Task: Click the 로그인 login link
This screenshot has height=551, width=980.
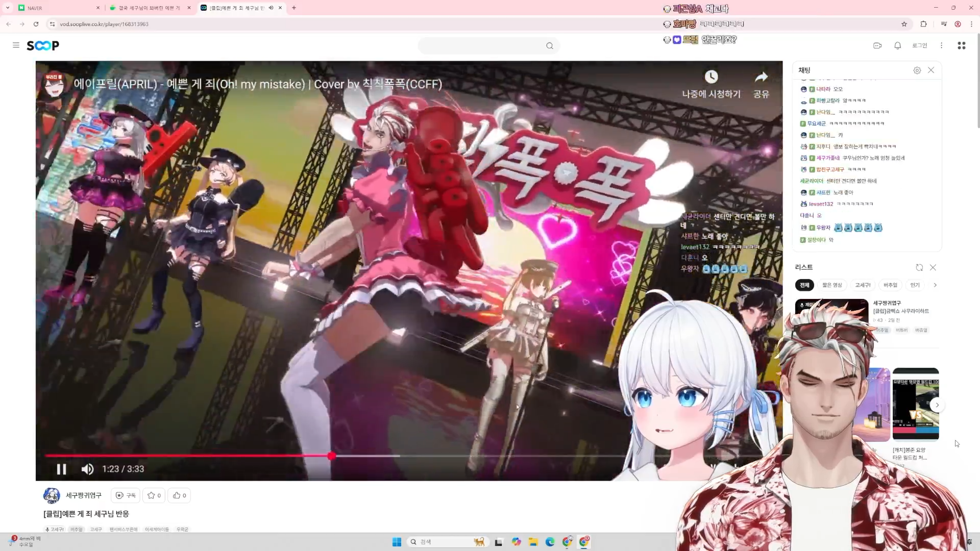Action: click(919, 46)
